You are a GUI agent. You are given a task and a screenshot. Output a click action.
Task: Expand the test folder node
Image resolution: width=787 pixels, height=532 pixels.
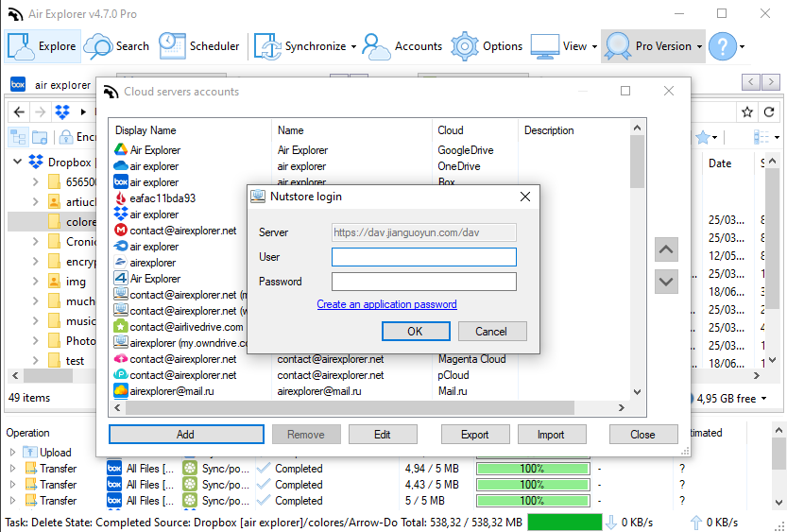point(36,360)
